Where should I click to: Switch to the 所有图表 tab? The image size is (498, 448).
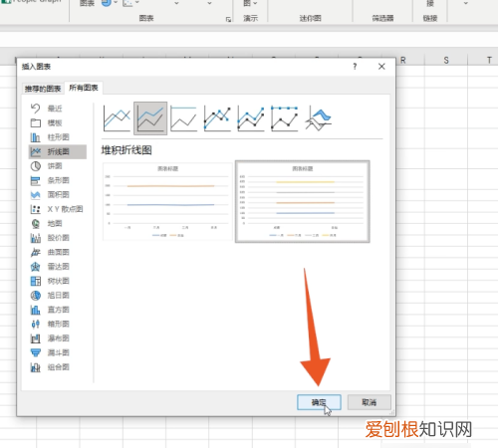point(84,88)
